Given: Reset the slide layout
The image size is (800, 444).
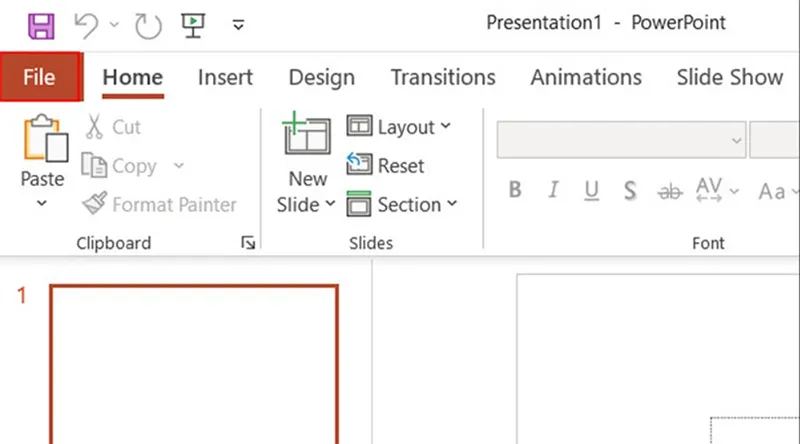Looking at the screenshot, I should click(x=386, y=166).
